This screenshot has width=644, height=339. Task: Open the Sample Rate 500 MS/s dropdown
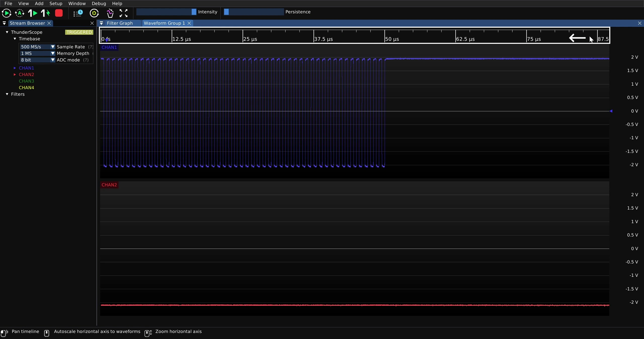point(37,47)
